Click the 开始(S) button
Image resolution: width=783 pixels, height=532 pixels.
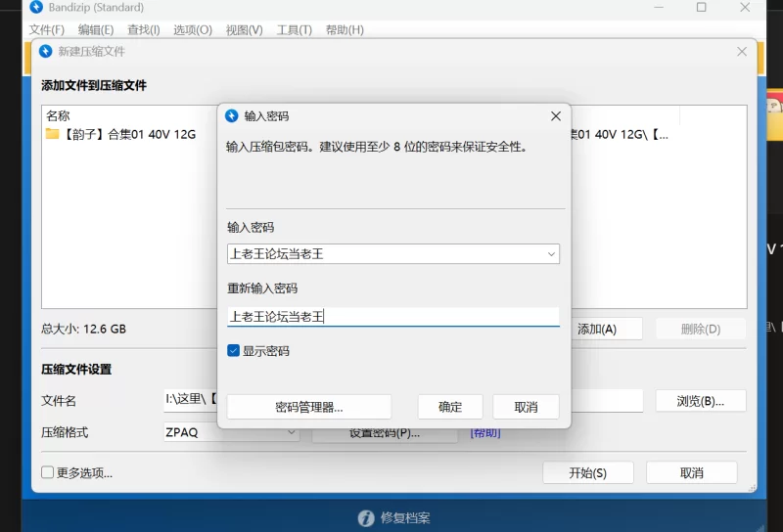[x=588, y=472]
